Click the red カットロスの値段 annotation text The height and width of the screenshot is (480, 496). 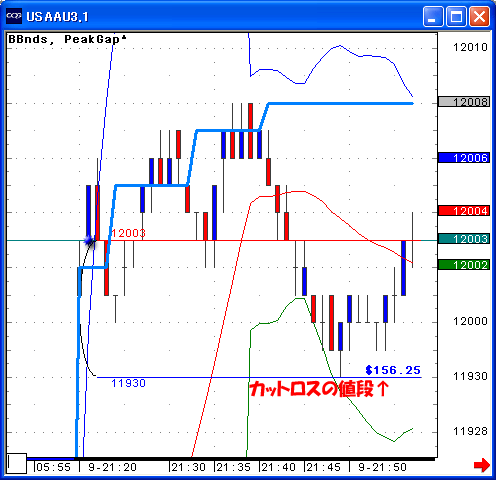319,389
